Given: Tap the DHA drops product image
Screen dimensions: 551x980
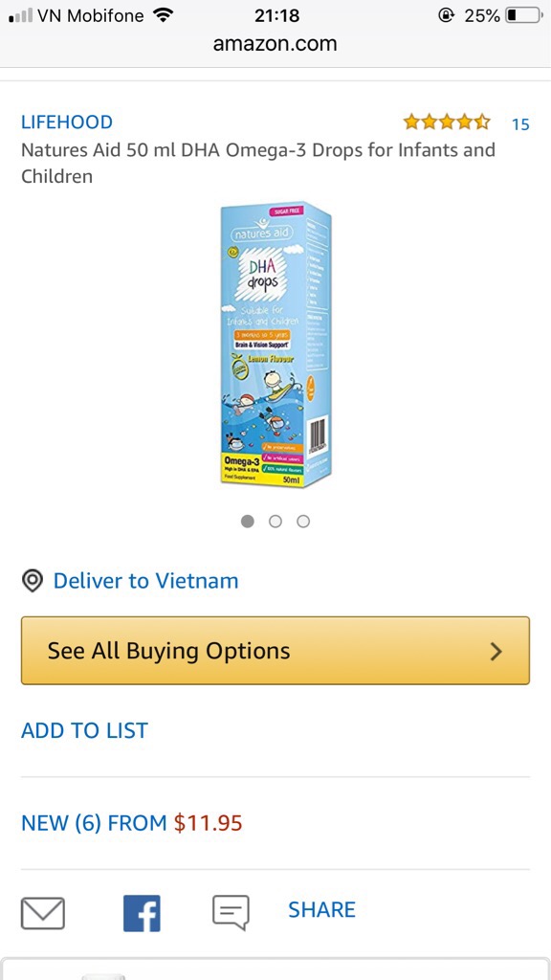Looking at the screenshot, I should pyautogui.click(x=275, y=345).
